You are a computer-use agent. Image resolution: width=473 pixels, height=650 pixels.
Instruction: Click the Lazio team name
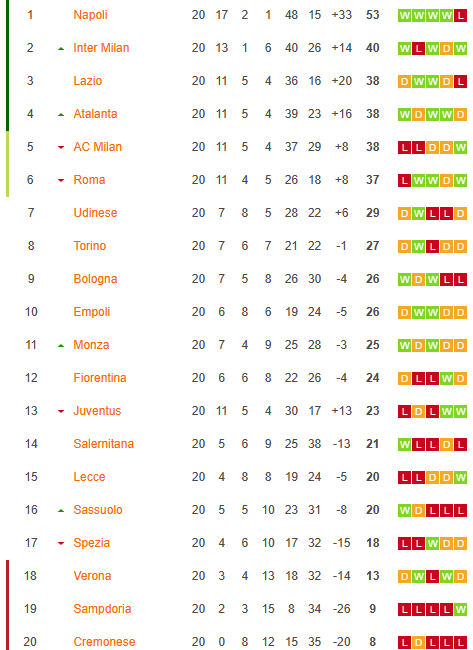(x=87, y=81)
